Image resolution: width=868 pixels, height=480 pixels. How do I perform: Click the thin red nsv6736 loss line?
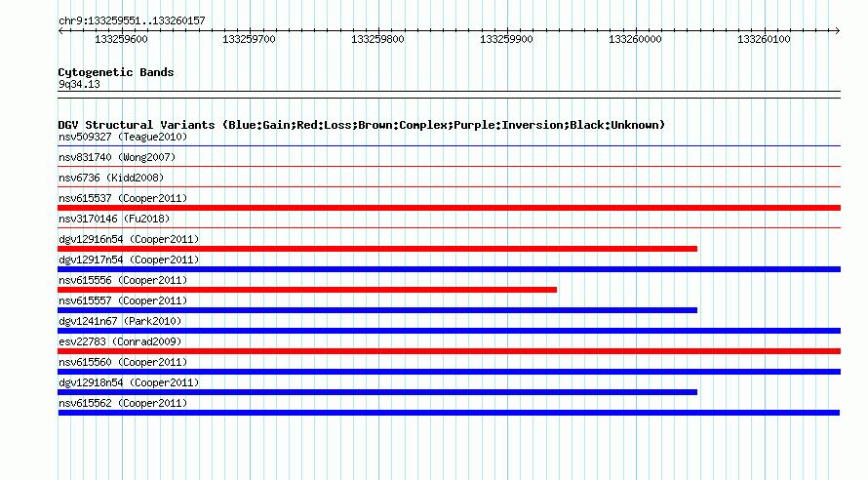coord(449,186)
